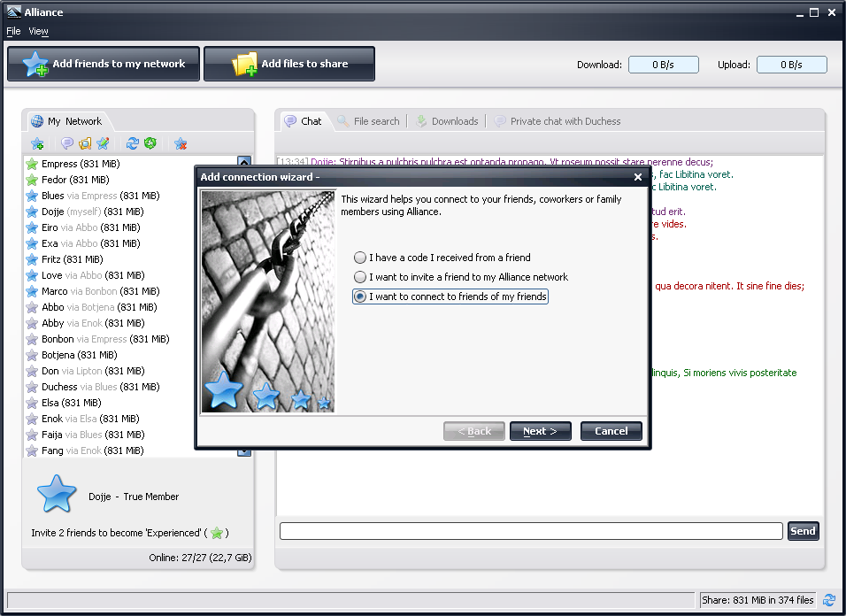Screen dimensions: 846x616
Task: Open the View menu
Action: pos(38,31)
